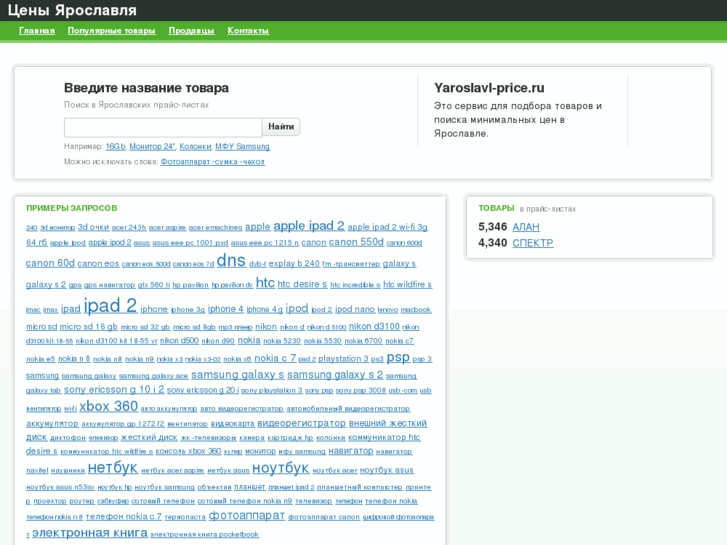Image resolution: width=727 pixels, height=545 pixels.
Task: Click the ноутбук asus tag
Action: pyautogui.click(x=387, y=470)
